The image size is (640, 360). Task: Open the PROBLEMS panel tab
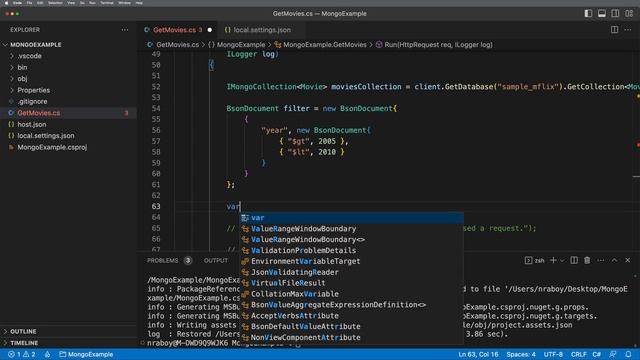tap(162, 260)
